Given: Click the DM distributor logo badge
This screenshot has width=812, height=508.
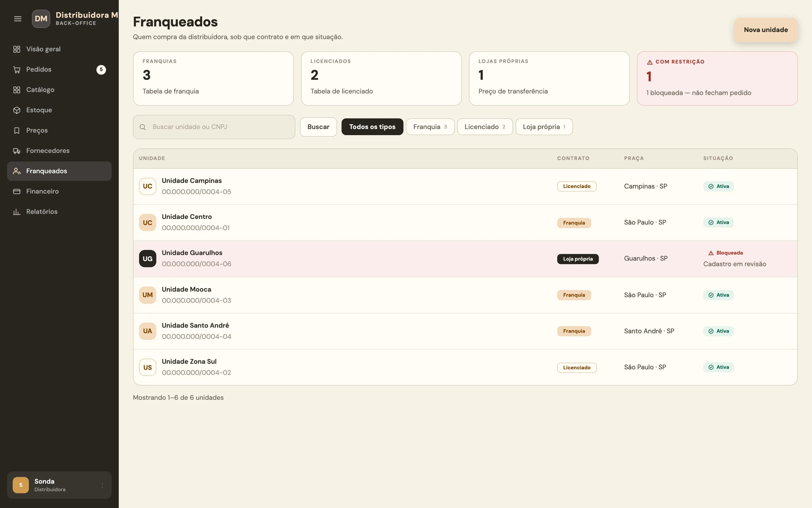Looking at the screenshot, I should (41, 19).
